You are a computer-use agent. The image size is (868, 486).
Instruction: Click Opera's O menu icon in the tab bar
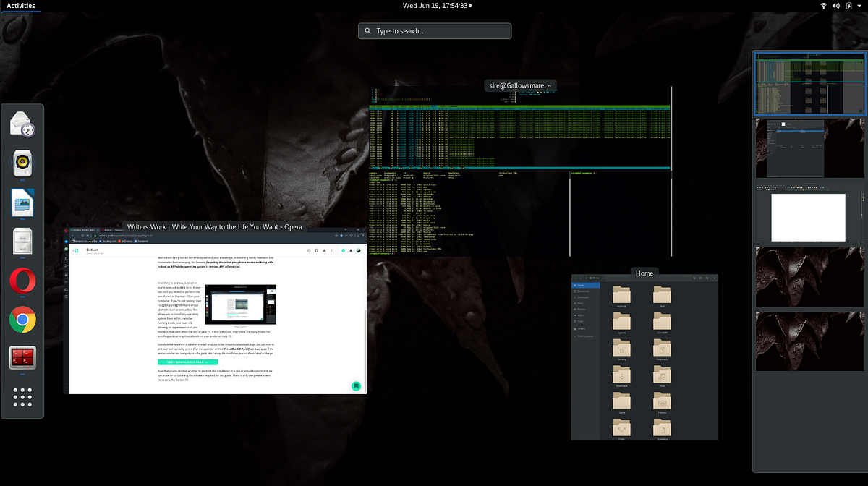pos(66,231)
